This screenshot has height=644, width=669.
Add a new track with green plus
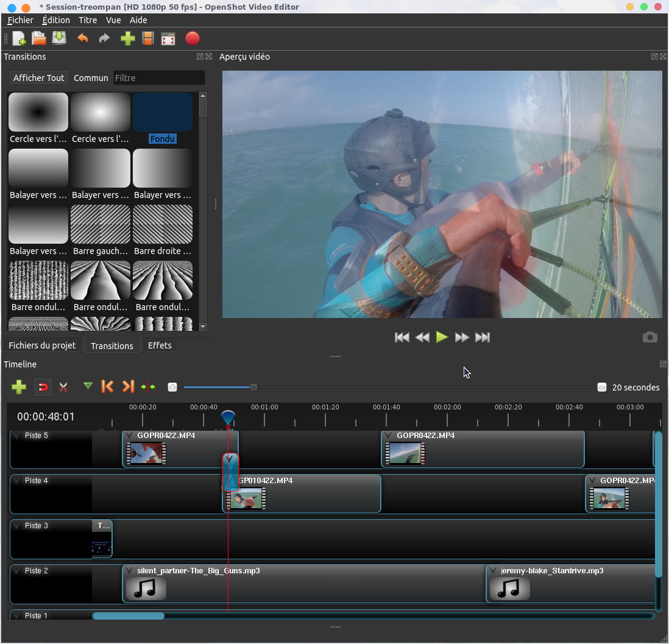(19, 387)
